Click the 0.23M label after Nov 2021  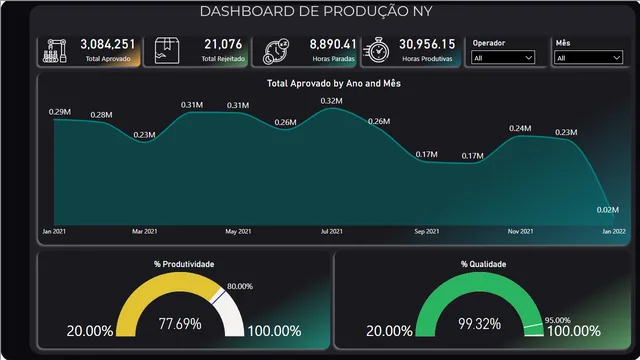tap(566, 132)
